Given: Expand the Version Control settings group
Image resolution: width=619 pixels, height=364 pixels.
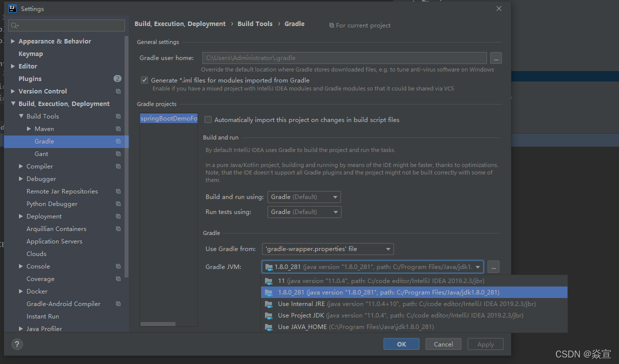Looking at the screenshot, I should 13,91.
